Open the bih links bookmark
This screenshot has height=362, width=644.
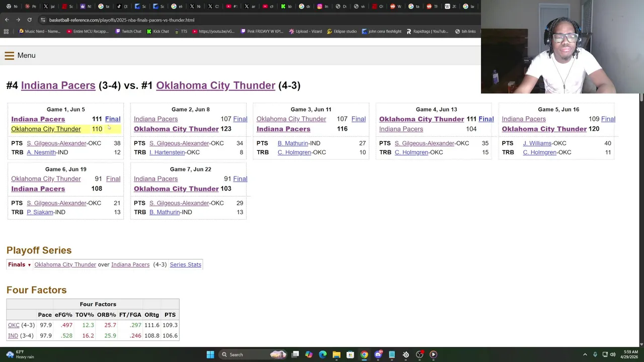[465, 31]
